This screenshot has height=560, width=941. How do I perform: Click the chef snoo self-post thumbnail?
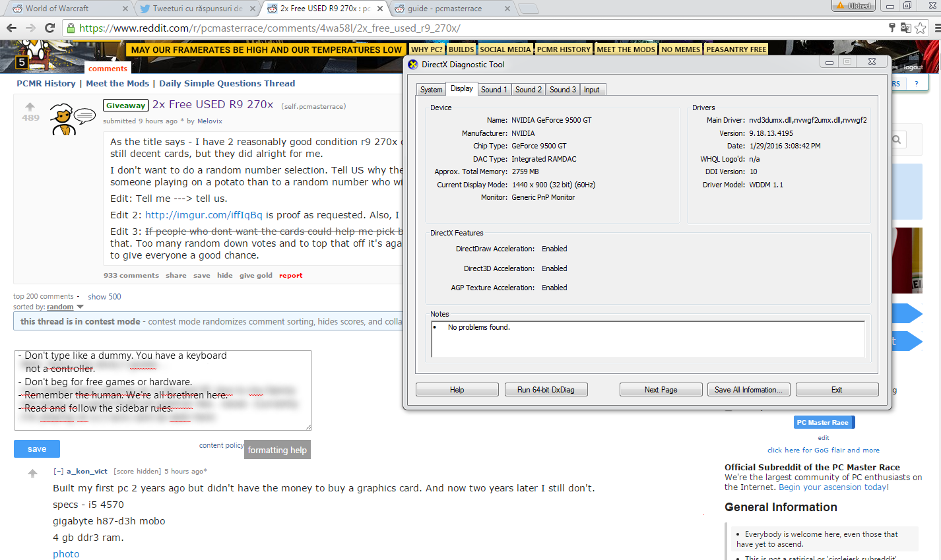[73, 119]
